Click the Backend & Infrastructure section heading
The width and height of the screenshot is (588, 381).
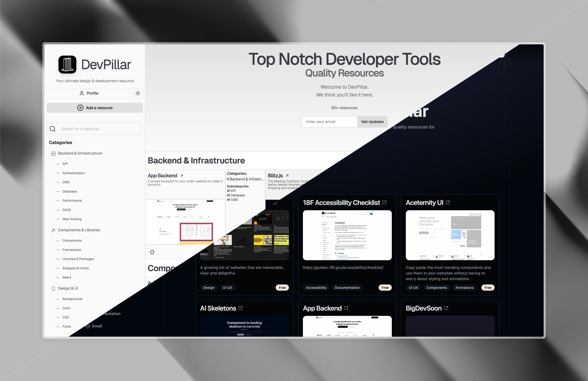coord(196,161)
